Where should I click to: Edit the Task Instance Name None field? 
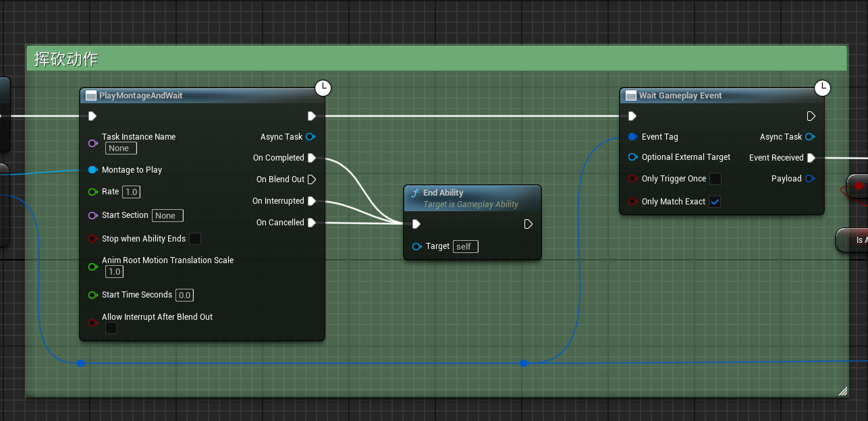[x=121, y=148]
